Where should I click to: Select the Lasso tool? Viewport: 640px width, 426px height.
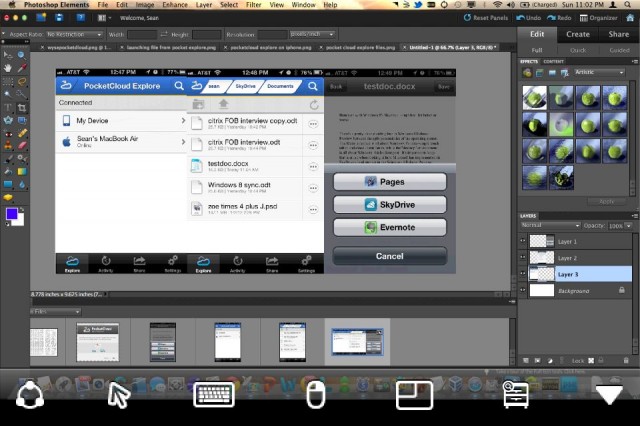point(22,82)
